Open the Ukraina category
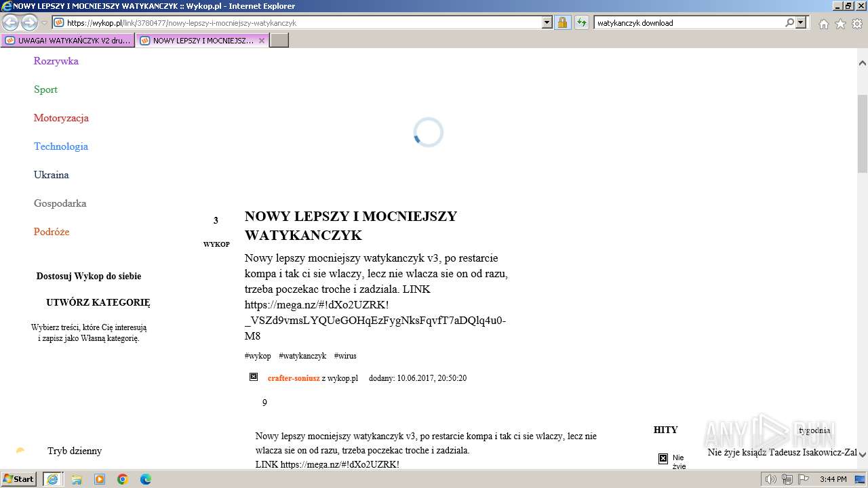This screenshot has height=488, width=868. (x=52, y=175)
